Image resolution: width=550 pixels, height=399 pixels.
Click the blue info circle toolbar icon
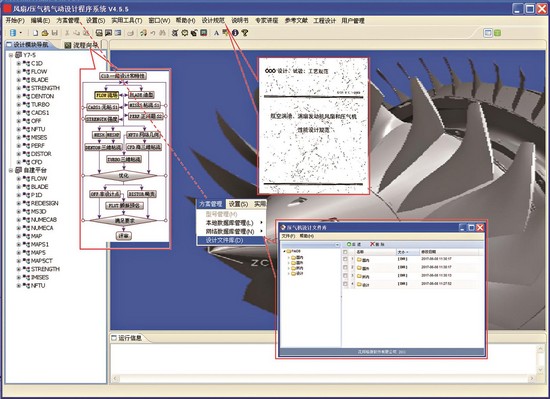coord(235,33)
